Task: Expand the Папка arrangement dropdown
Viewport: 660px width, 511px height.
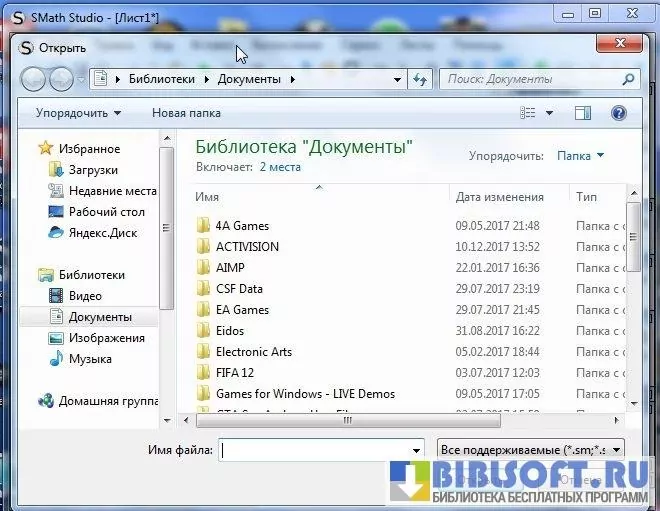Action: tap(581, 156)
